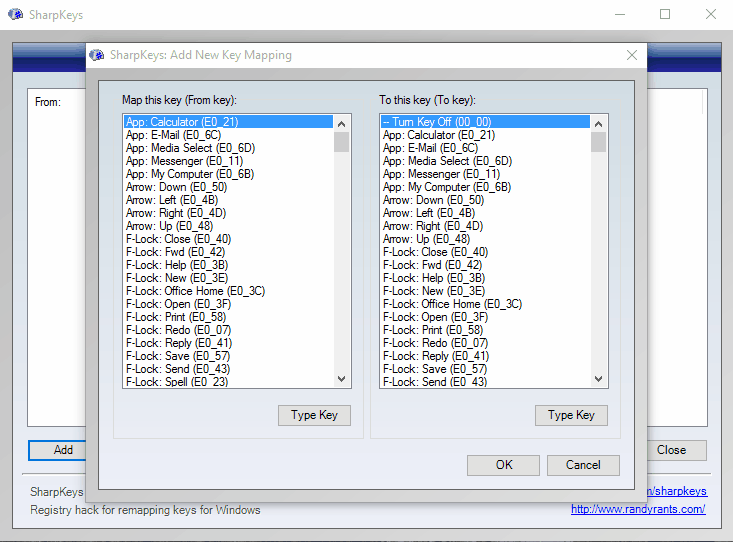The width and height of the screenshot is (733, 542).
Task: Select App: Media Select in From key list
Action: click(229, 148)
